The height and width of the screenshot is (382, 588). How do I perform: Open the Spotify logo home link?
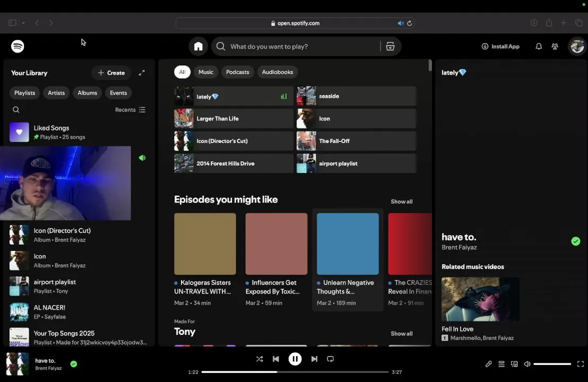tap(18, 46)
